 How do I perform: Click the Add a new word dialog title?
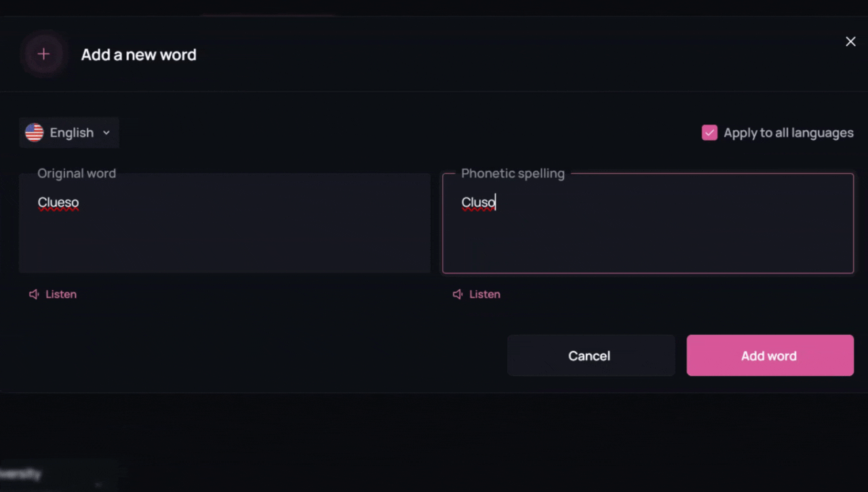[138, 55]
